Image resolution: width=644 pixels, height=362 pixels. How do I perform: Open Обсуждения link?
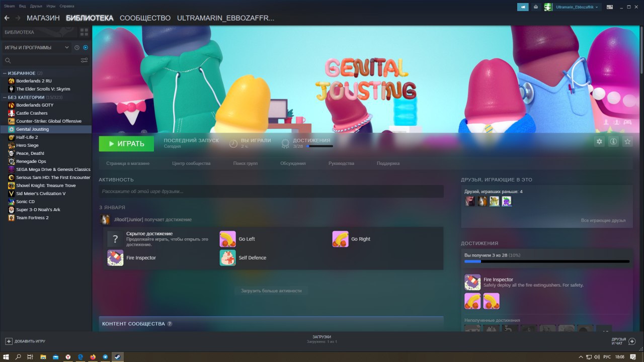click(293, 163)
